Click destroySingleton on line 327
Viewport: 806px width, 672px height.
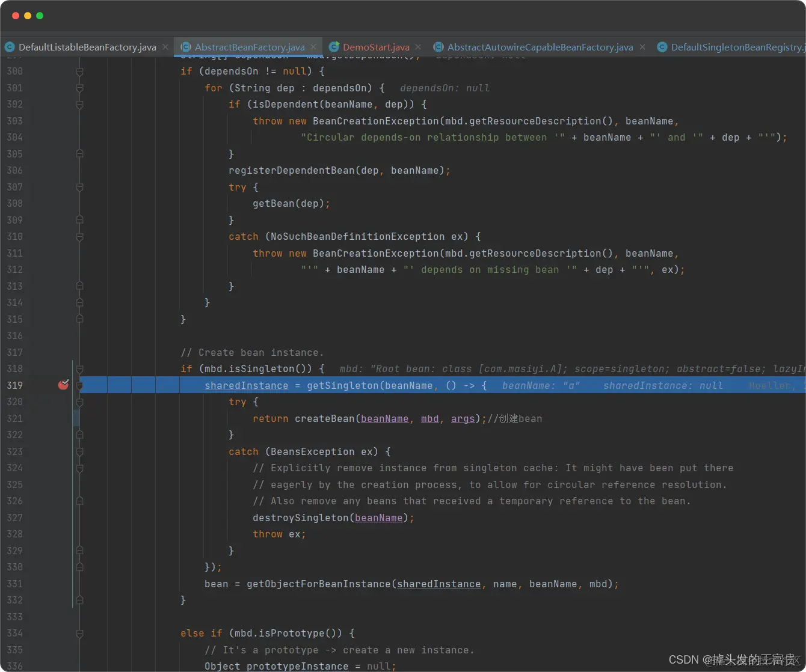coord(301,518)
